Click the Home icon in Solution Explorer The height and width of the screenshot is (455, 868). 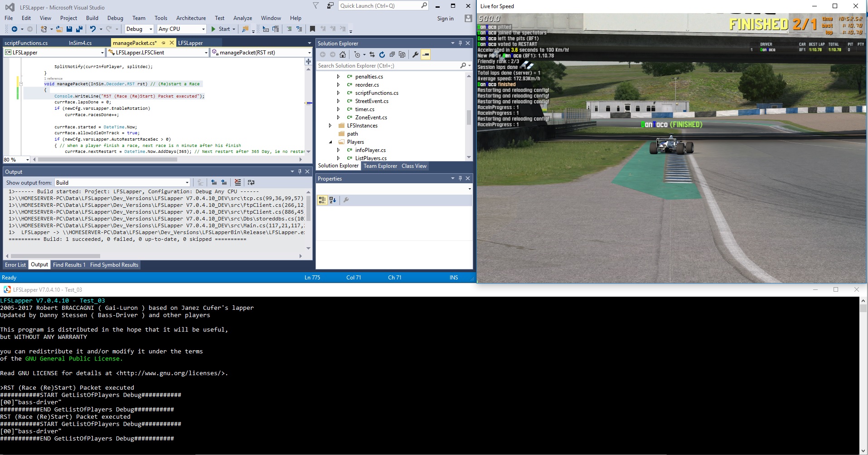(x=343, y=54)
